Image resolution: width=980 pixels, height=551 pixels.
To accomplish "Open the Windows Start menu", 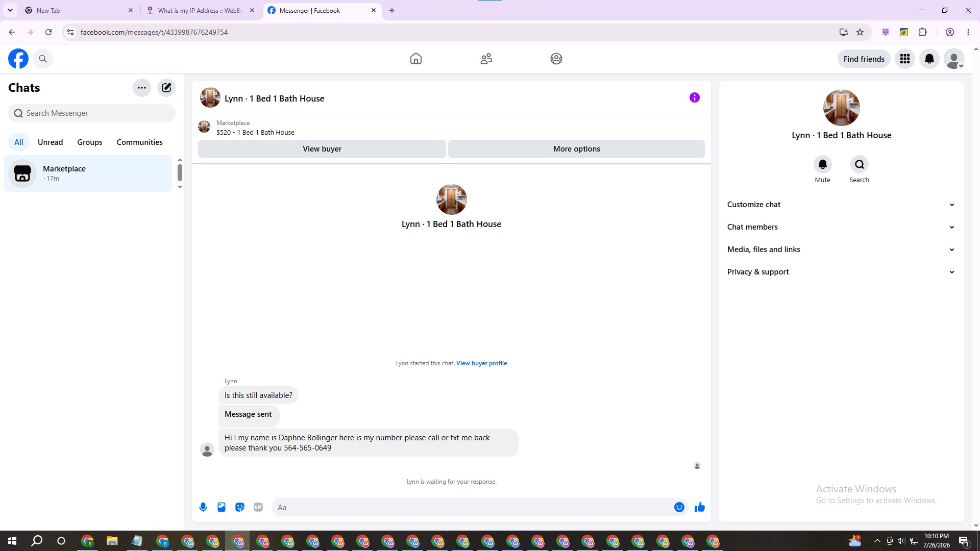I will (12, 541).
